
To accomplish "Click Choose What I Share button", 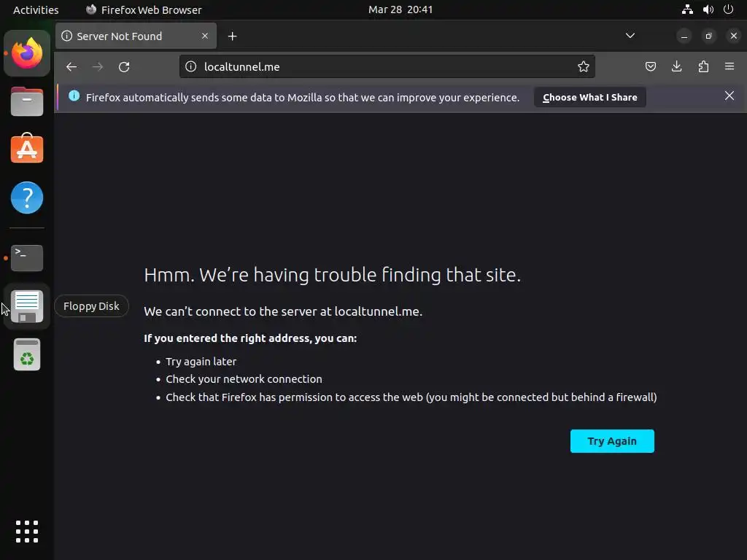I will (x=589, y=97).
